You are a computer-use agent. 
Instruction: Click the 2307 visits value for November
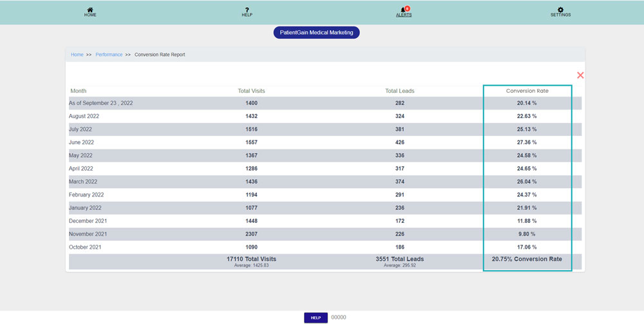point(251,234)
